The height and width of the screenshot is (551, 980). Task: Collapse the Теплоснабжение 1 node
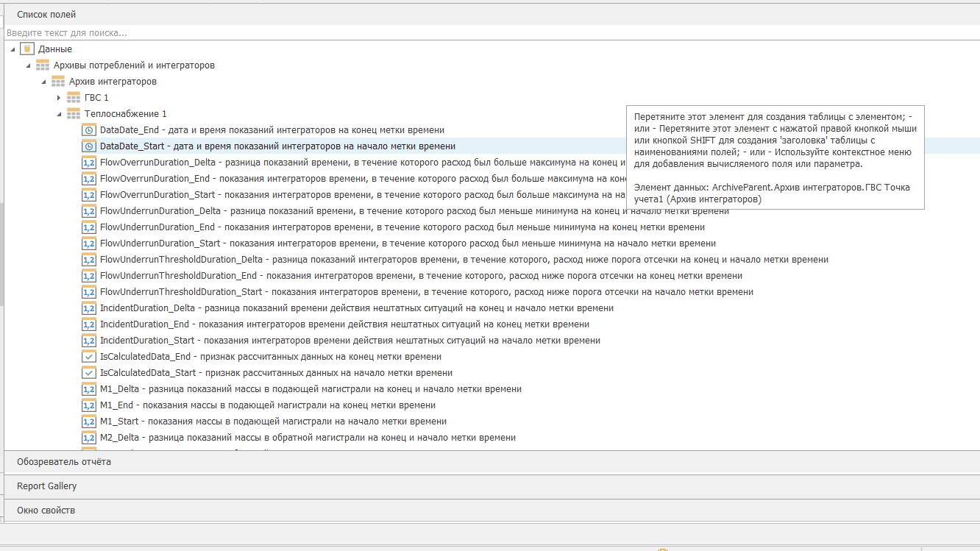(x=59, y=114)
